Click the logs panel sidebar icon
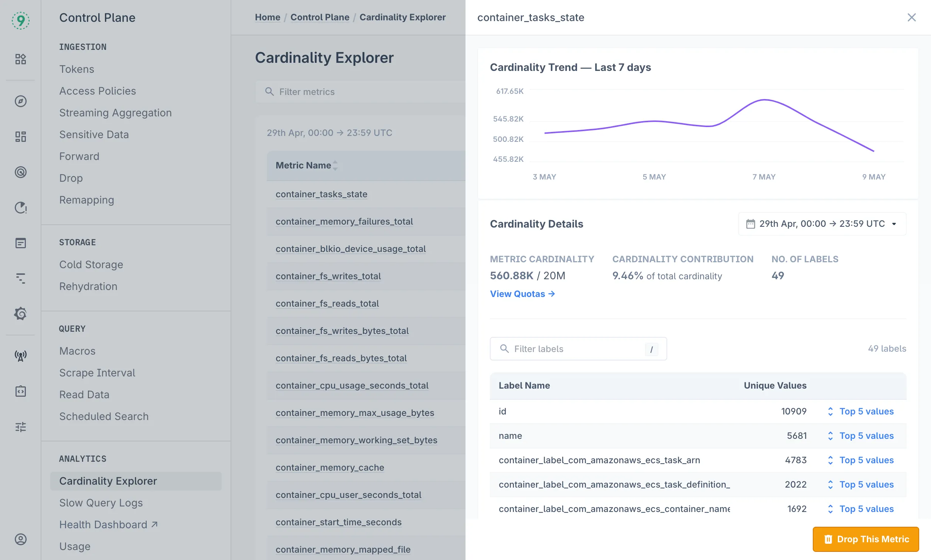The width and height of the screenshot is (931, 560). point(20,243)
